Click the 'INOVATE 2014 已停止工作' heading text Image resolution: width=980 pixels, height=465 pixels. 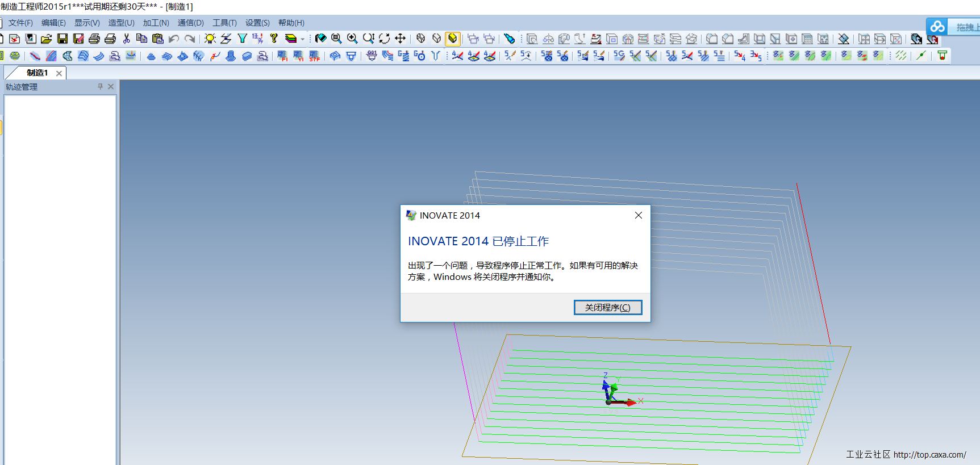coord(478,241)
